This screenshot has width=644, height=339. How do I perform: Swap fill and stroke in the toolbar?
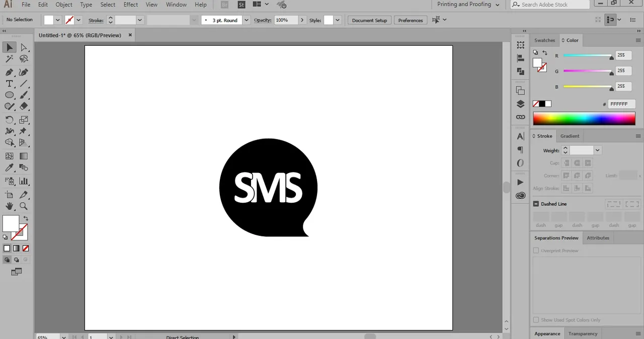26,218
